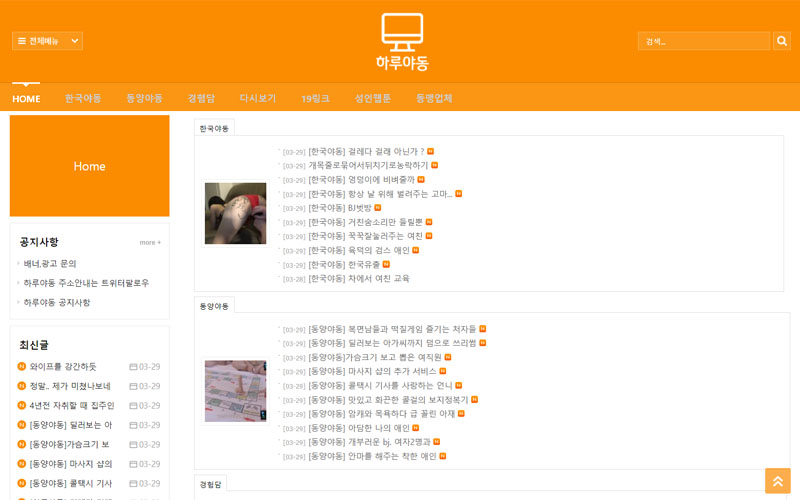Open 최신글 entry 4년전 자취할 때 집주인
The image size is (800, 500).
[72, 406]
